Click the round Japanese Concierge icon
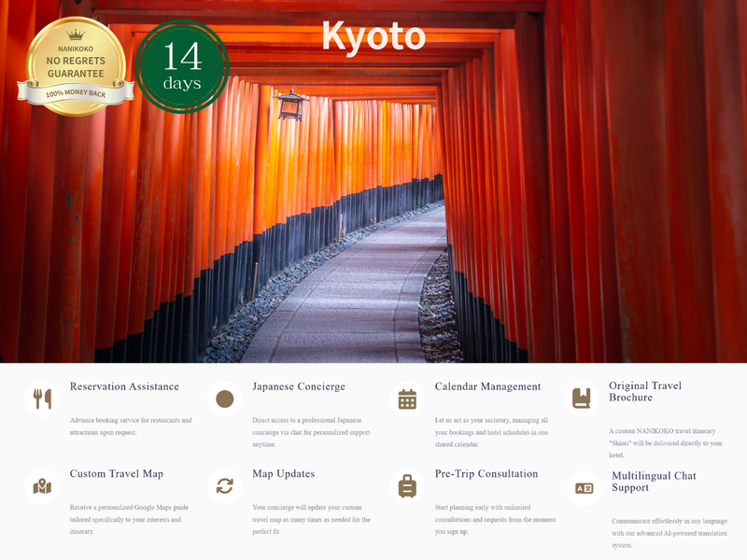 click(x=224, y=399)
